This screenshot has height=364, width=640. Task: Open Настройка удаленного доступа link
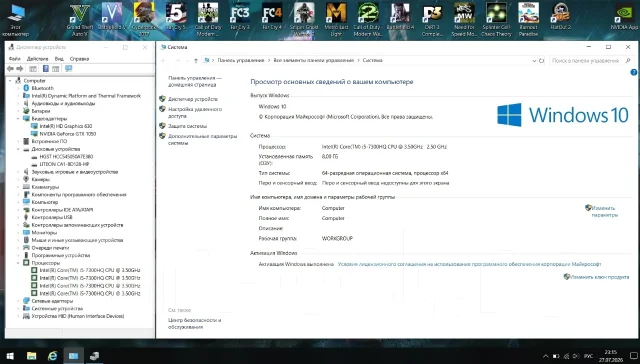[195, 113]
